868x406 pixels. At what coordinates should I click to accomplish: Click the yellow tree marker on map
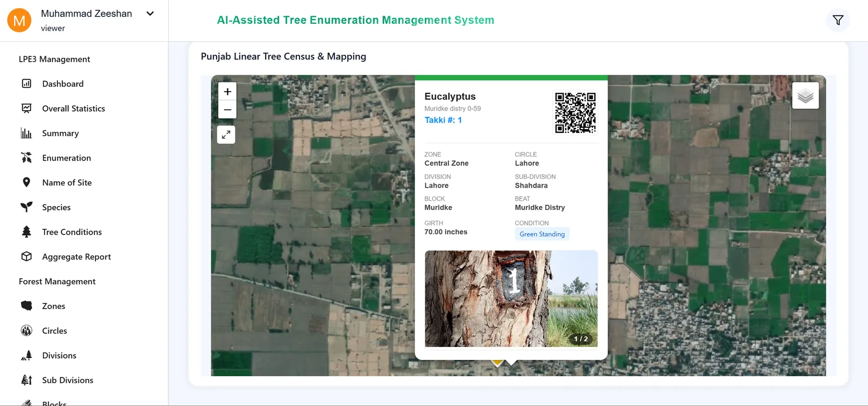pyautogui.click(x=497, y=362)
